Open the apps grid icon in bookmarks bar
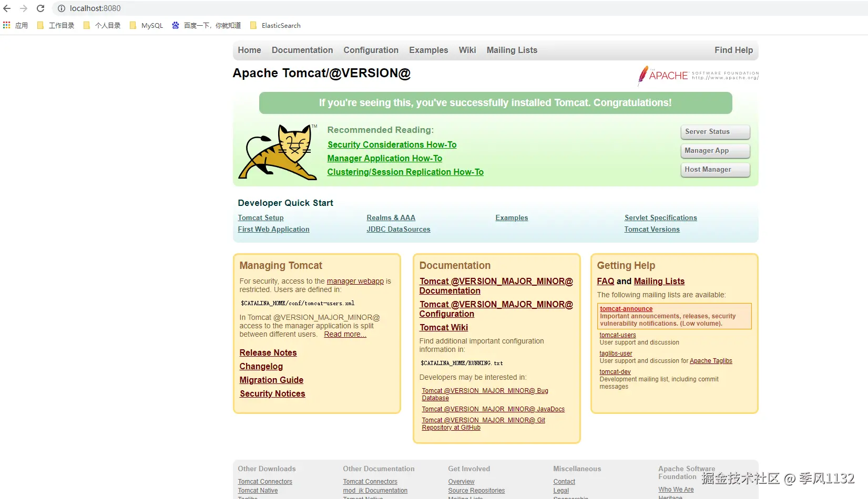The height and width of the screenshot is (499, 868). tap(7, 25)
